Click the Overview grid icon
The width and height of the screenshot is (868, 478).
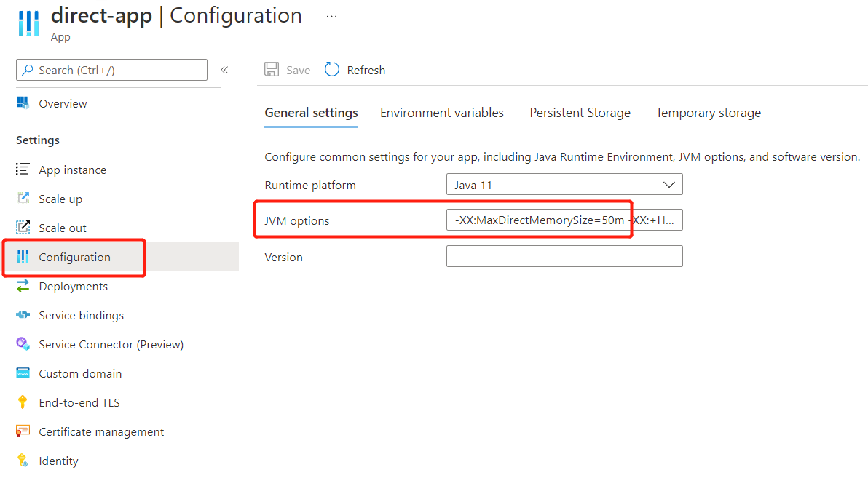[x=23, y=103]
